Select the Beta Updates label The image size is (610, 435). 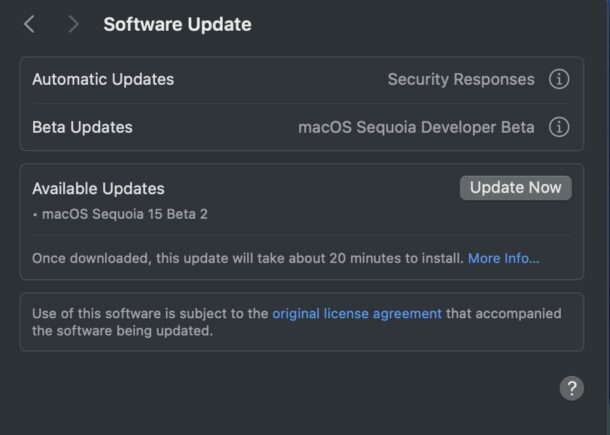click(x=82, y=127)
